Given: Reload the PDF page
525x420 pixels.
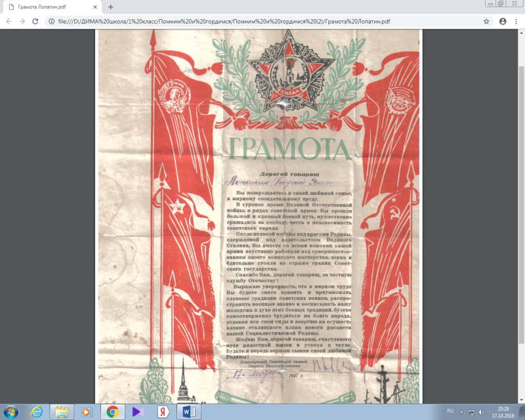Looking at the screenshot, I should 35,22.
